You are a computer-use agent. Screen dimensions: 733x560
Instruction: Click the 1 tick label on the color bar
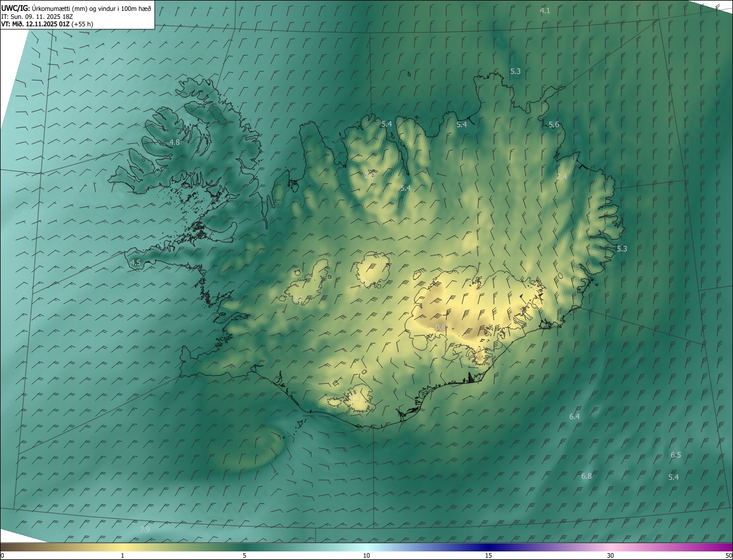[123, 555]
